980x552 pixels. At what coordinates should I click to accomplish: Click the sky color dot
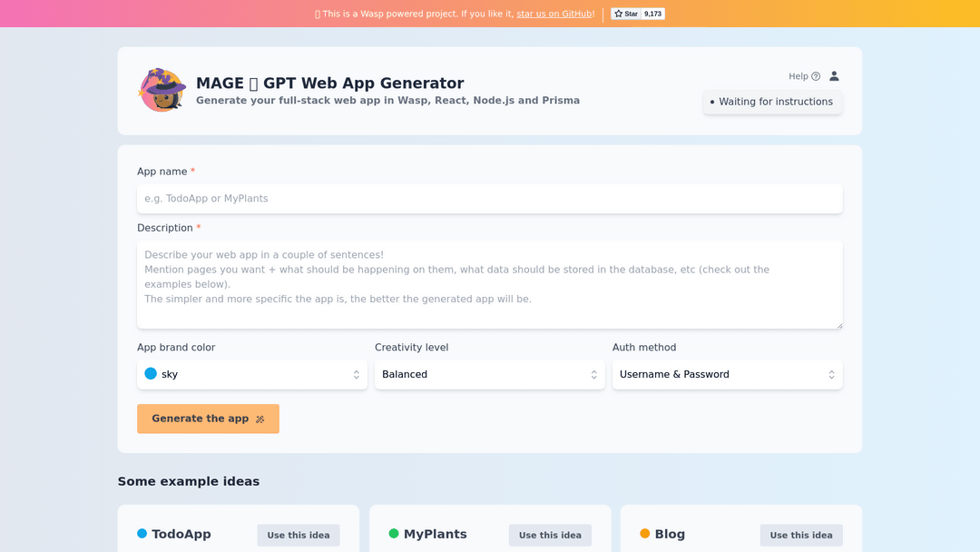click(151, 373)
